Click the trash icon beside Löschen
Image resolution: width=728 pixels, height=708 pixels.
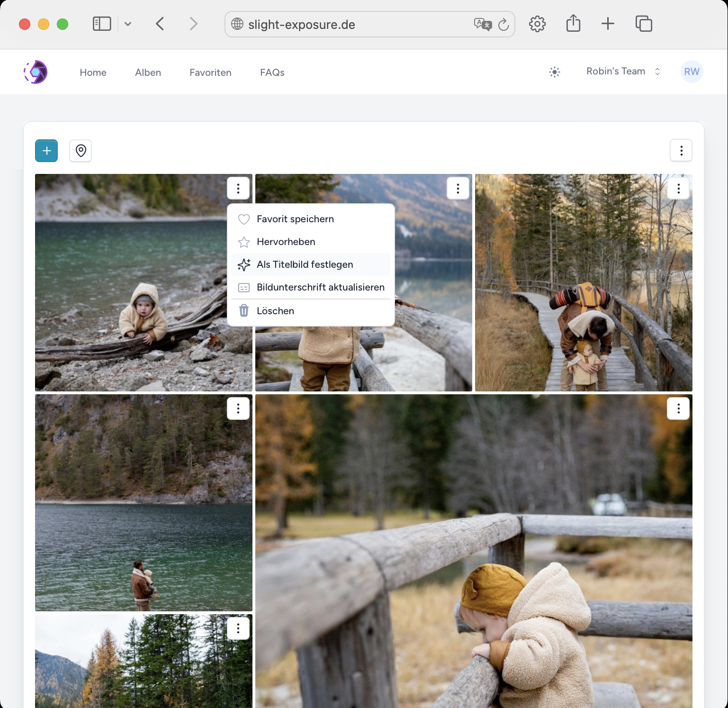[244, 310]
